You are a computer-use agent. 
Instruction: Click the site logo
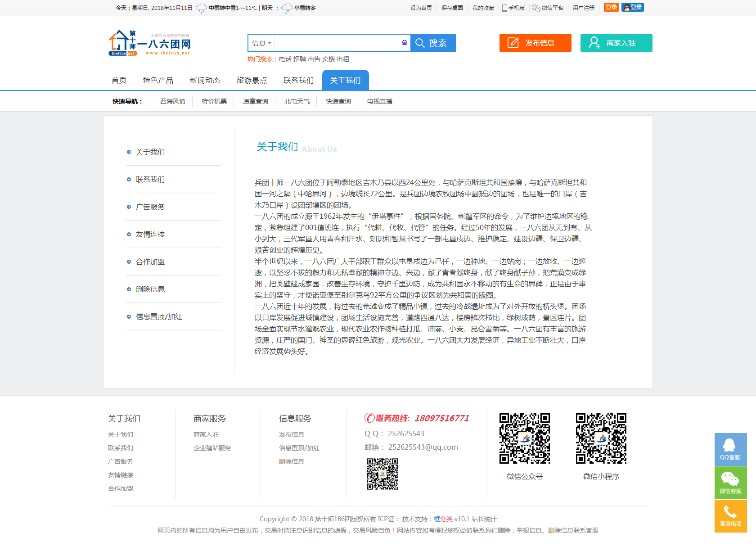(x=149, y=43)
